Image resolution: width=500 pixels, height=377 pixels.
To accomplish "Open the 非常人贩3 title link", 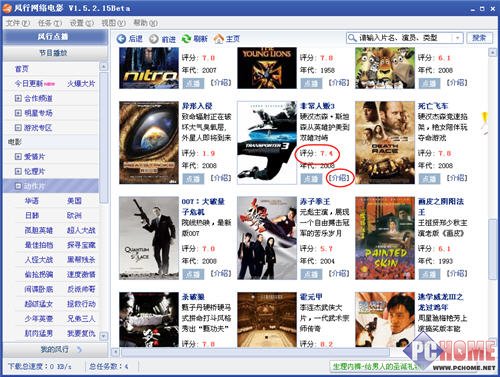I will (x=317, y=106).
